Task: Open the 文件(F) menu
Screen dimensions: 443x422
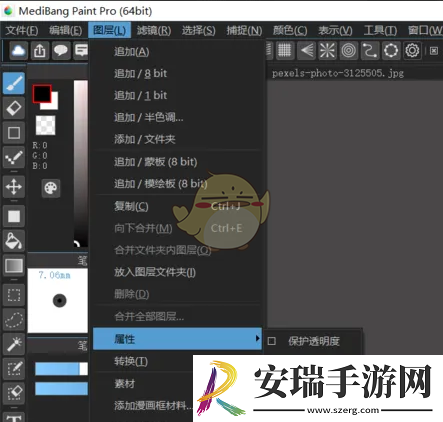Action: click(x=22, y=31)
